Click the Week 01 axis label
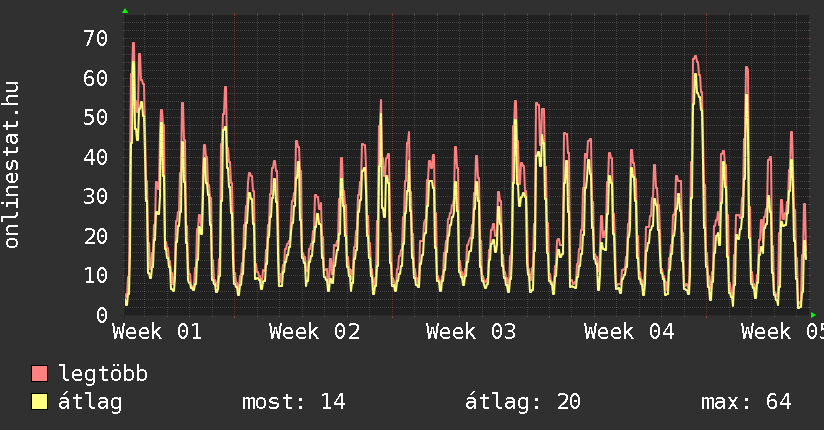 157,331
